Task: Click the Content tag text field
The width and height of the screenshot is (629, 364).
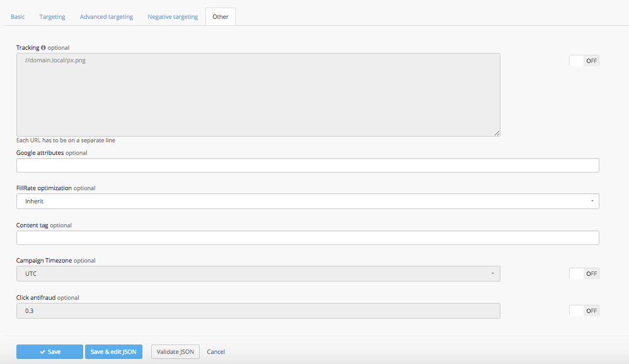Action: tap(308, 237)
